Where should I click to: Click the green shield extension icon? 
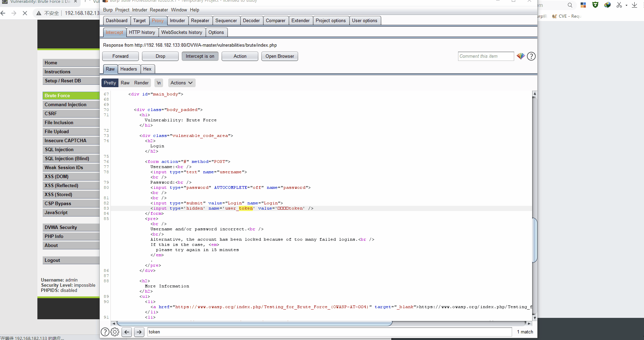595,5
